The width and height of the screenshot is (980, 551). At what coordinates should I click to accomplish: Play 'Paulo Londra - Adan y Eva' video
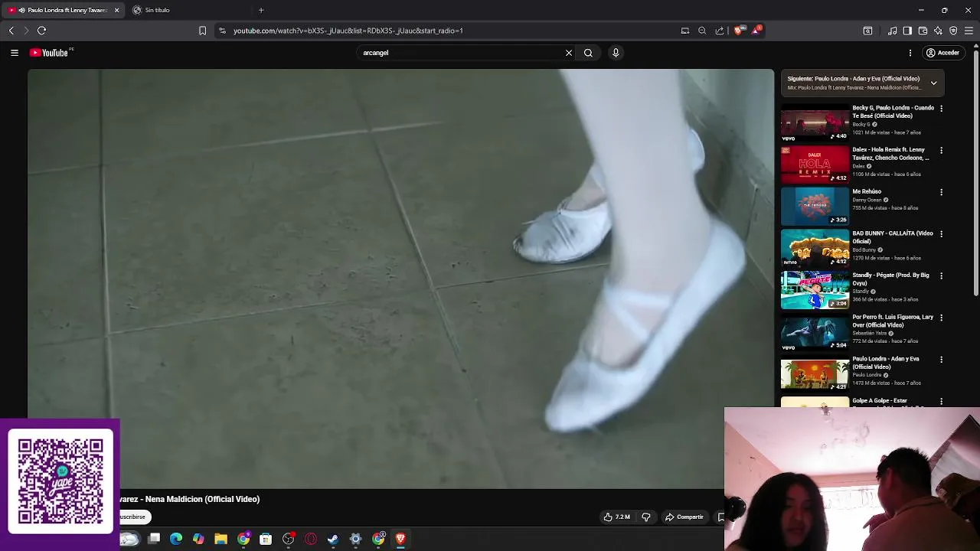tap(815, 374)
